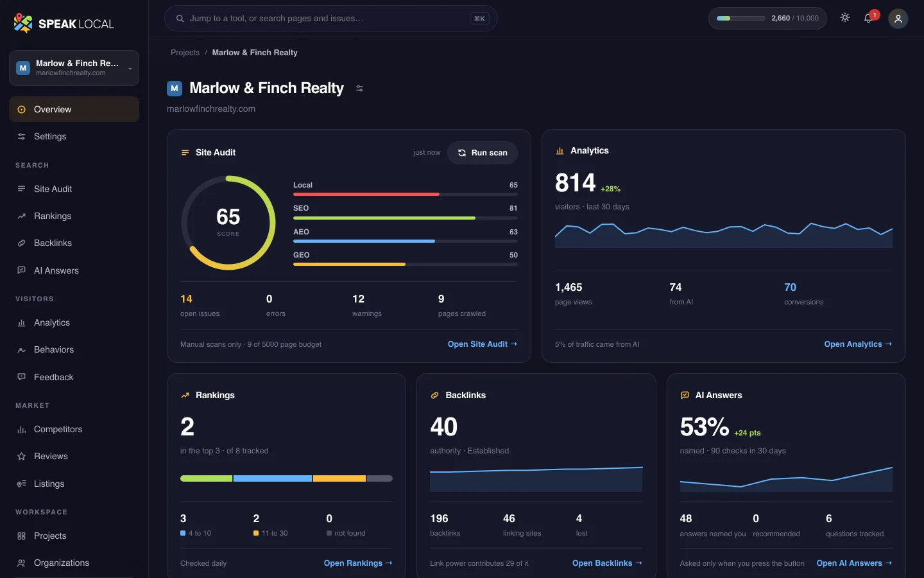Click the Local score progress bar
The height and width of the screenshot is (578, 924).
[406, 194]
